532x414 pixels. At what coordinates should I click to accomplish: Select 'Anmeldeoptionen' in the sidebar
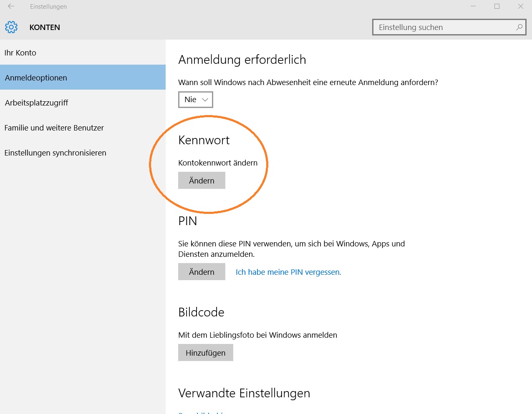point(83,78)
